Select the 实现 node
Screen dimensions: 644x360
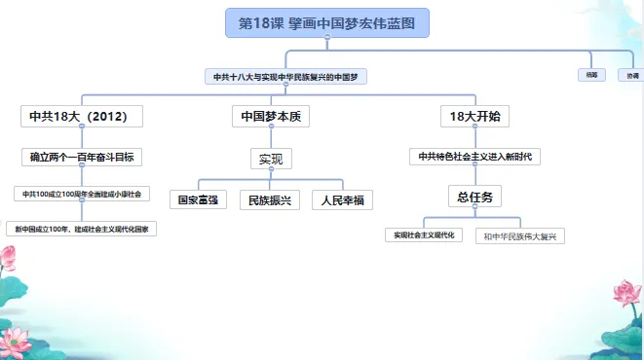coord(271,159)
